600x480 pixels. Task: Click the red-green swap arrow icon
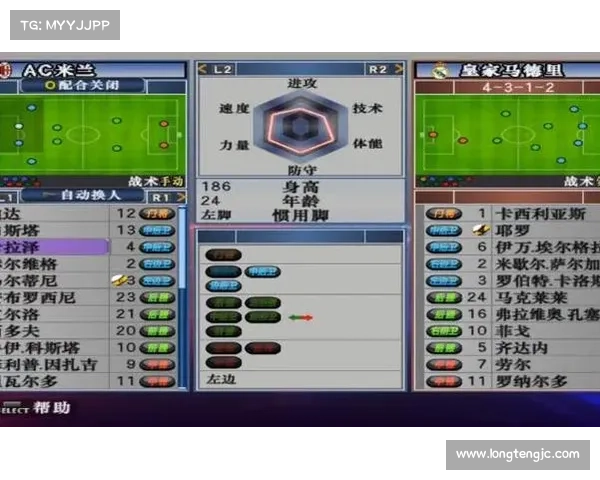[300, 317]
